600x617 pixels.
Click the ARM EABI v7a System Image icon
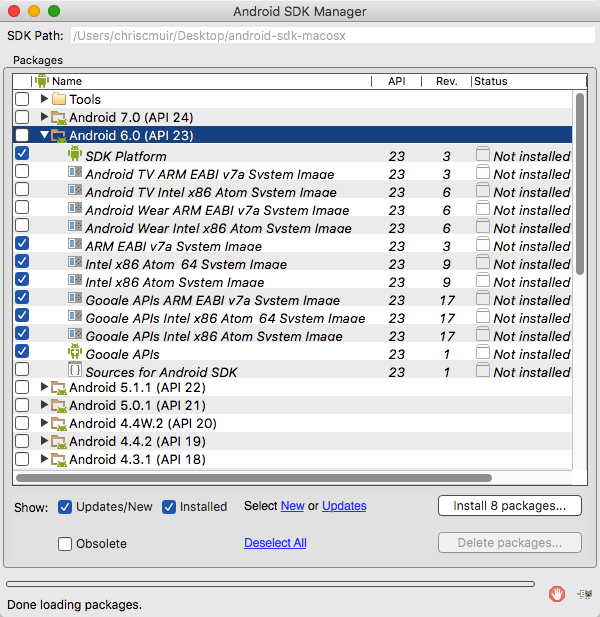tap(75, 244)
